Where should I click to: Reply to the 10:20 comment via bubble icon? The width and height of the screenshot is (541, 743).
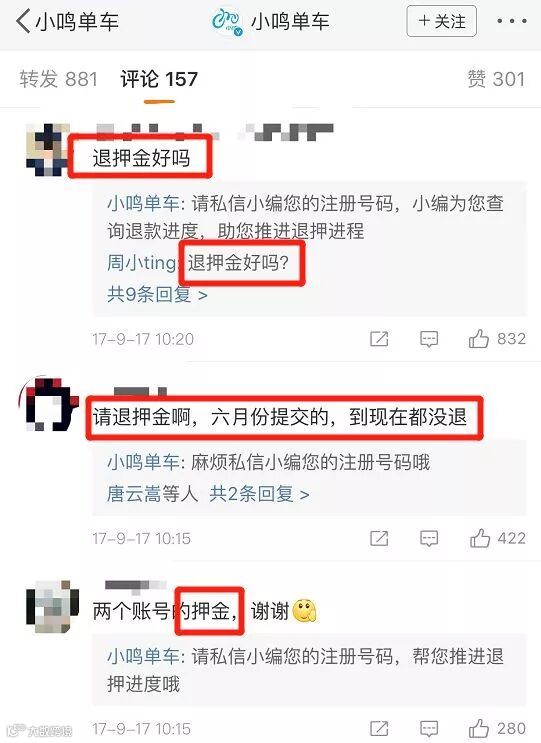coord(429,339)
